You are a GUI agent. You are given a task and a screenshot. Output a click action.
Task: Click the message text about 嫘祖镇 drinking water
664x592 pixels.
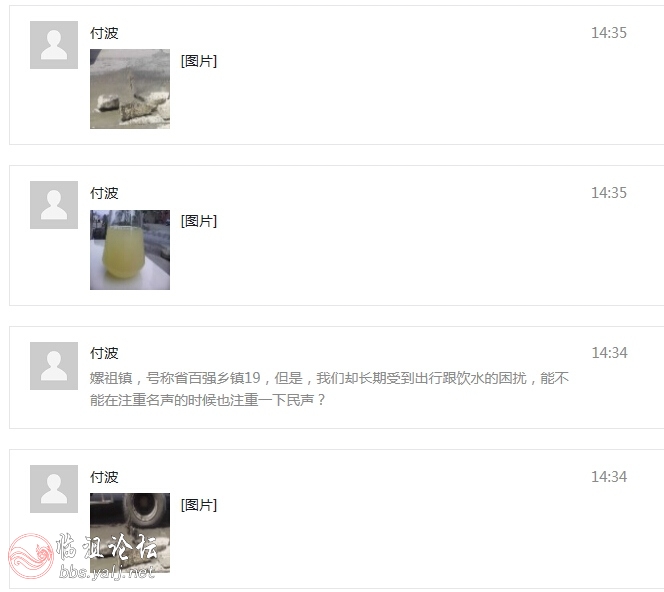(329, 389)
